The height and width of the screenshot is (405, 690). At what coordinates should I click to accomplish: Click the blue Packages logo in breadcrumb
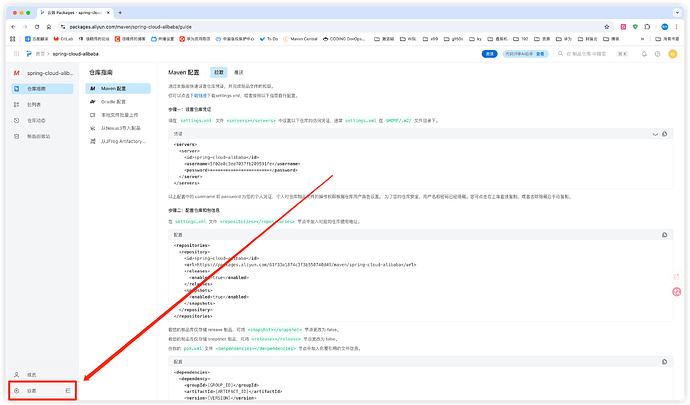[29, 54]
